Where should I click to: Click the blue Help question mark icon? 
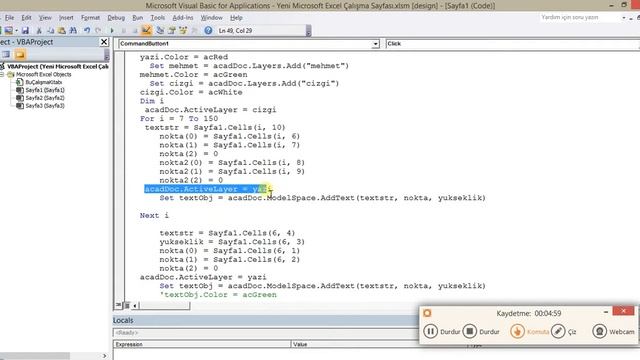[208, 31]
